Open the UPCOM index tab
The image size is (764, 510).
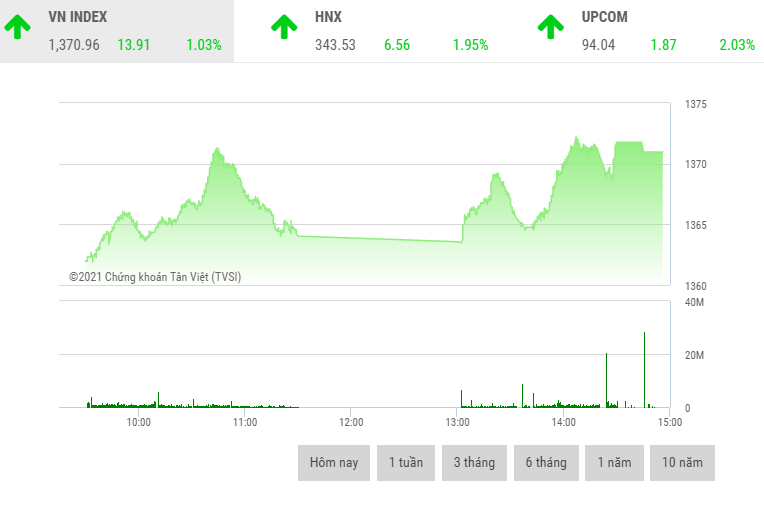tap(650, 31)
